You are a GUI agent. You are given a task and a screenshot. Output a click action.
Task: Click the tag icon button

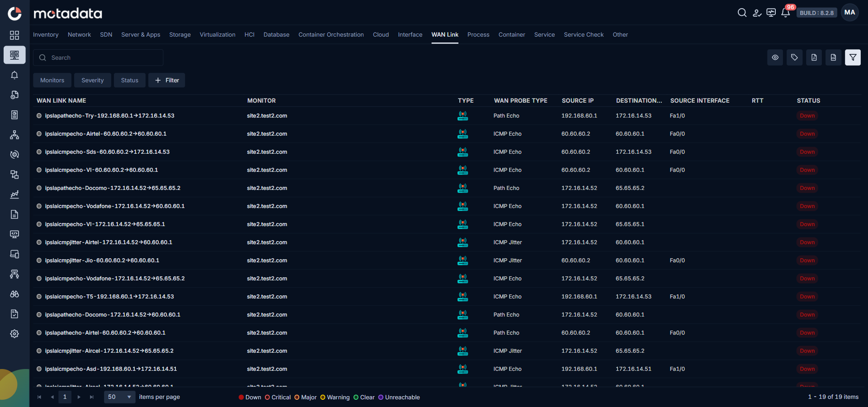[x=794, y=57]
